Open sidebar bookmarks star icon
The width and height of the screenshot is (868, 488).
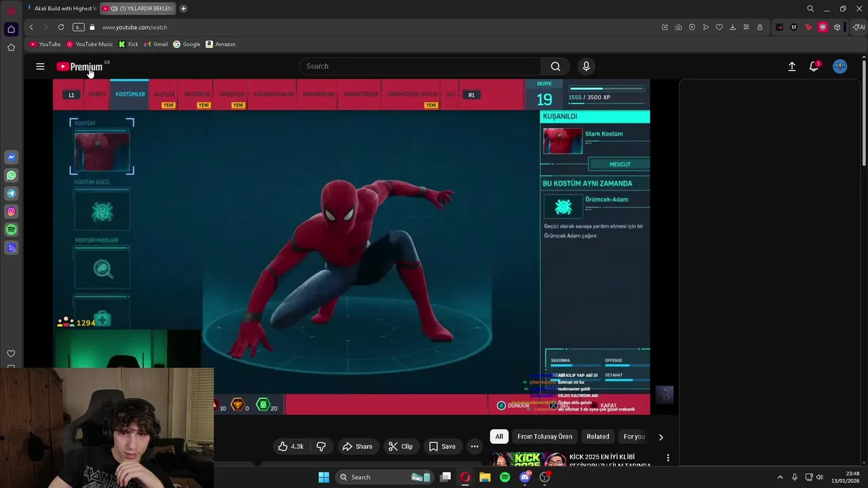pyautogui.click(x=11, y=47)
